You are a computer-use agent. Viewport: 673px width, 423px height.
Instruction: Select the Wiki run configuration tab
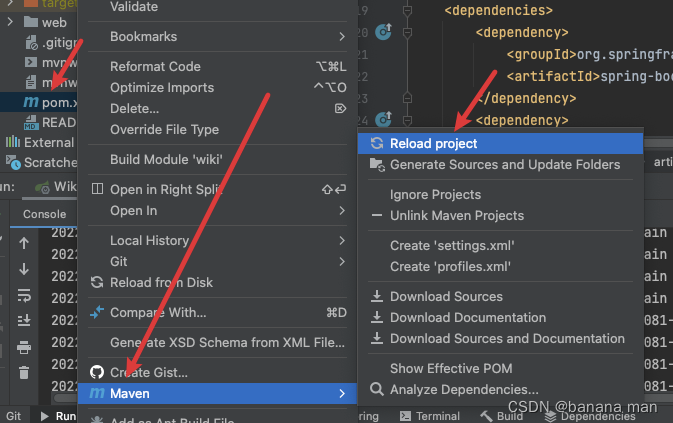click(56, 187)
